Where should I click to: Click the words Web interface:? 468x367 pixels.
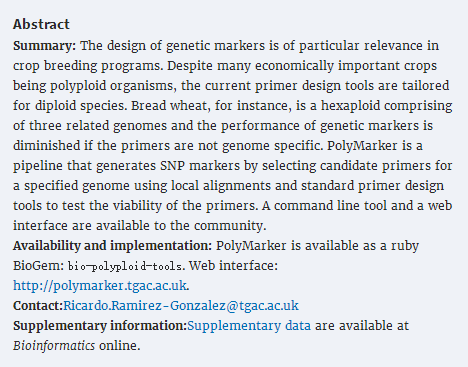coord(233,266)
